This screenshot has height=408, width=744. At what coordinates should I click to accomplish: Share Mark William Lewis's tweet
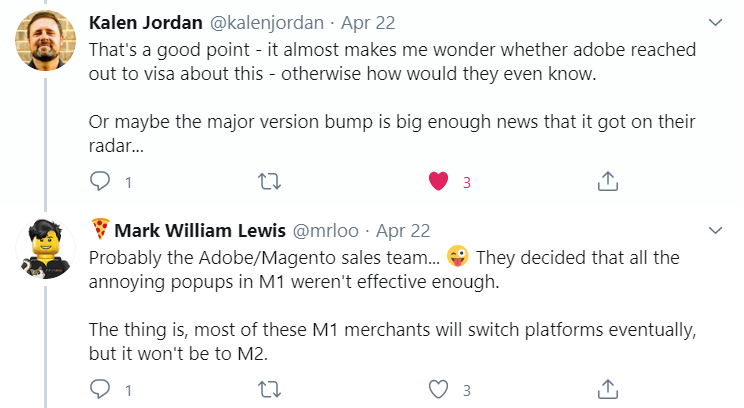point(608,389)
